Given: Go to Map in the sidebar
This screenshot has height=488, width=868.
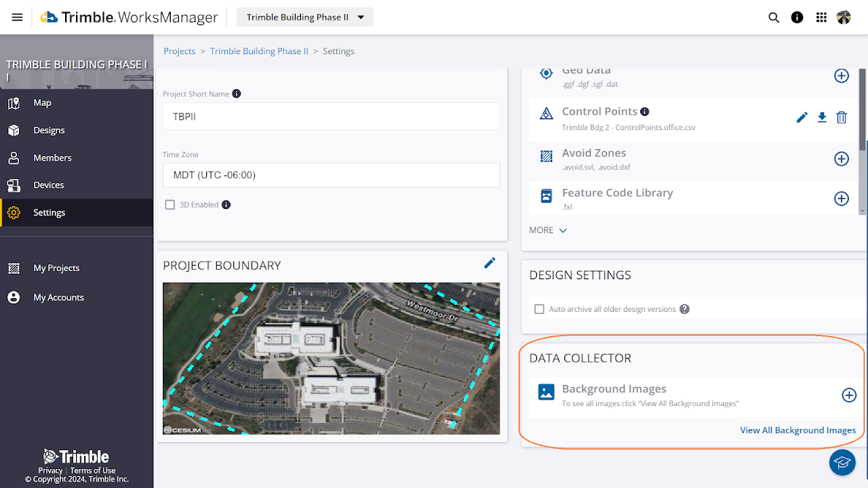Looking at the screenshot, I should click(x=77, y=103).
